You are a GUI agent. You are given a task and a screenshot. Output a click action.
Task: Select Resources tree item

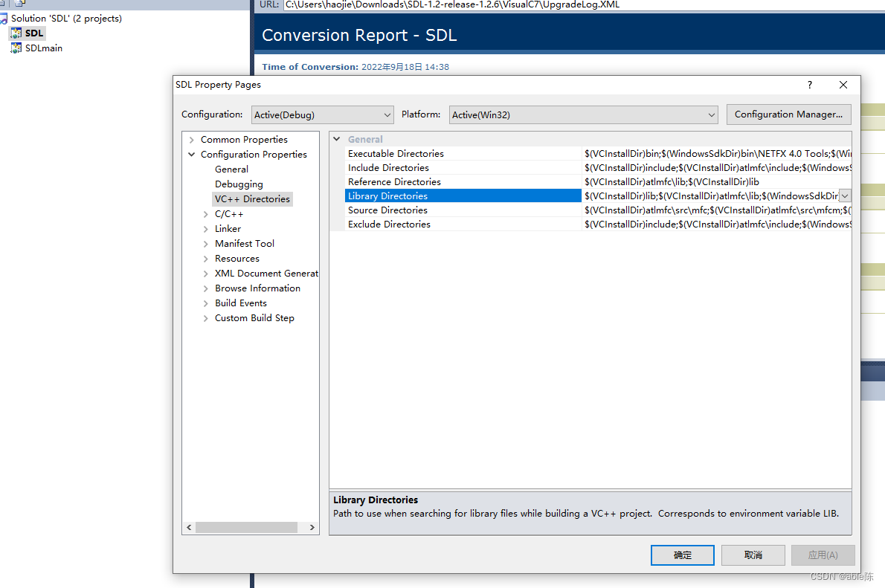point(237,259)
